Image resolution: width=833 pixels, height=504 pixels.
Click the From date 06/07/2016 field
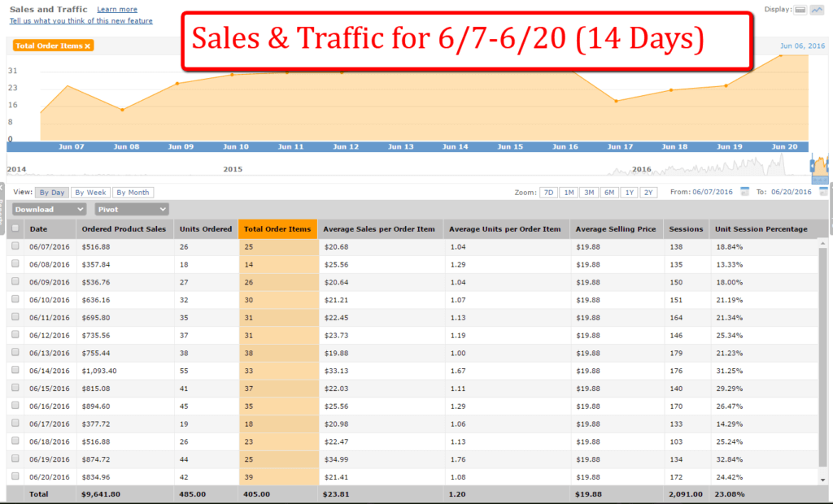pos(713,193)
